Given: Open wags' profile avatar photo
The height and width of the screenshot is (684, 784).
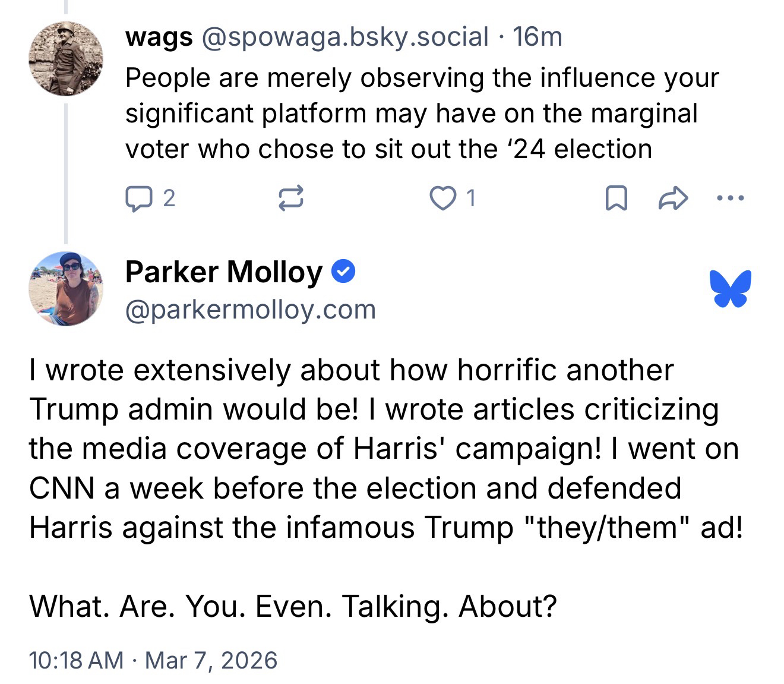Looking at the screenshot, I should 66,58.
